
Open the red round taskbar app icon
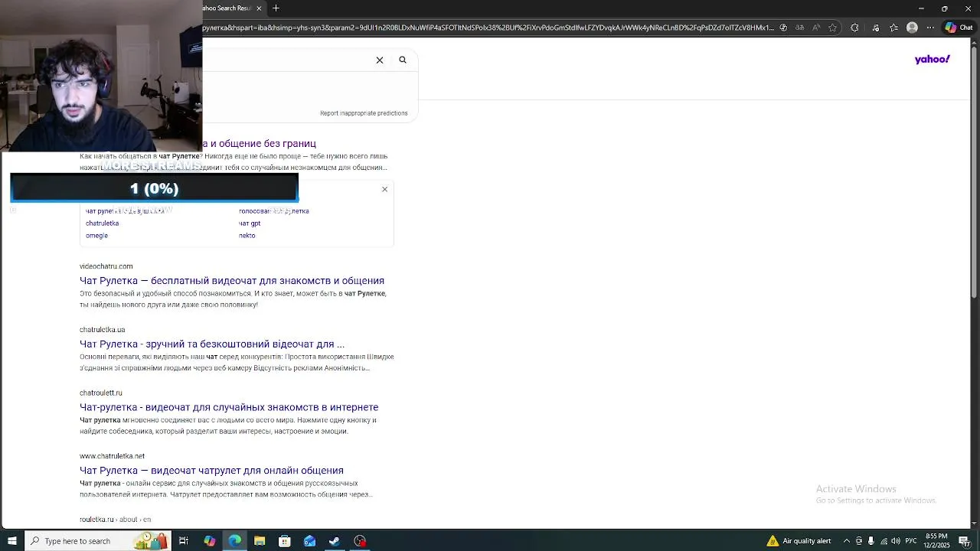(360, 541)
